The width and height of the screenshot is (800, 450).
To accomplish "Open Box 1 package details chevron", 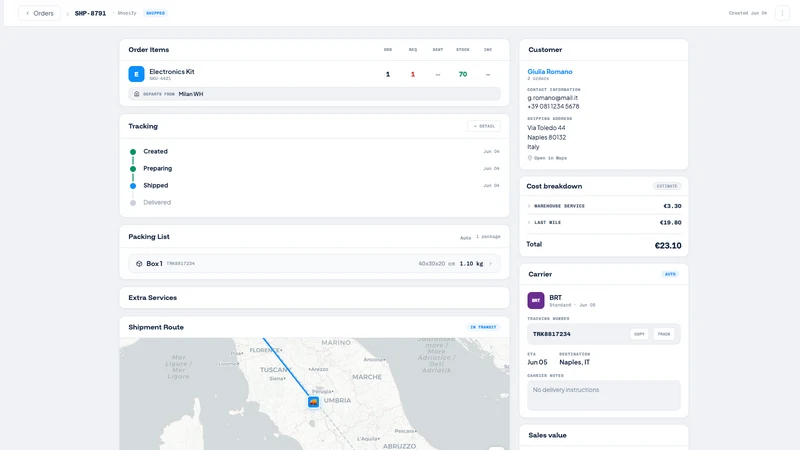I will pos(491,264).
